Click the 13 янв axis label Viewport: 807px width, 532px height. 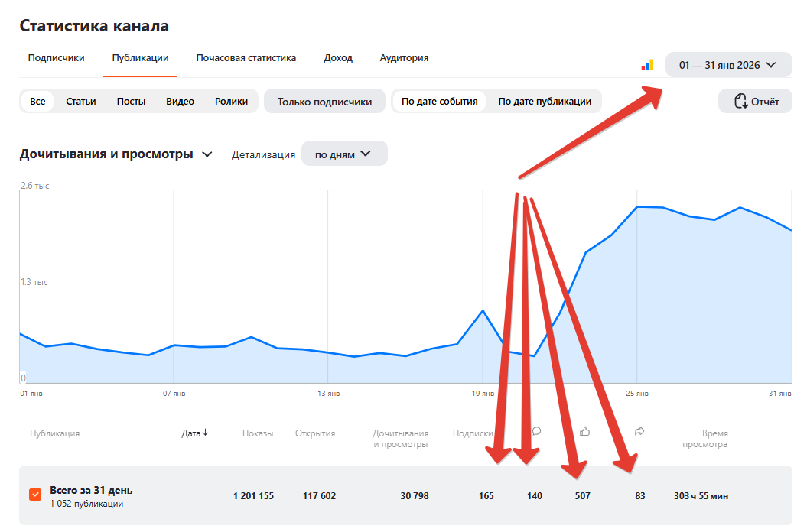tap(328, 394)
